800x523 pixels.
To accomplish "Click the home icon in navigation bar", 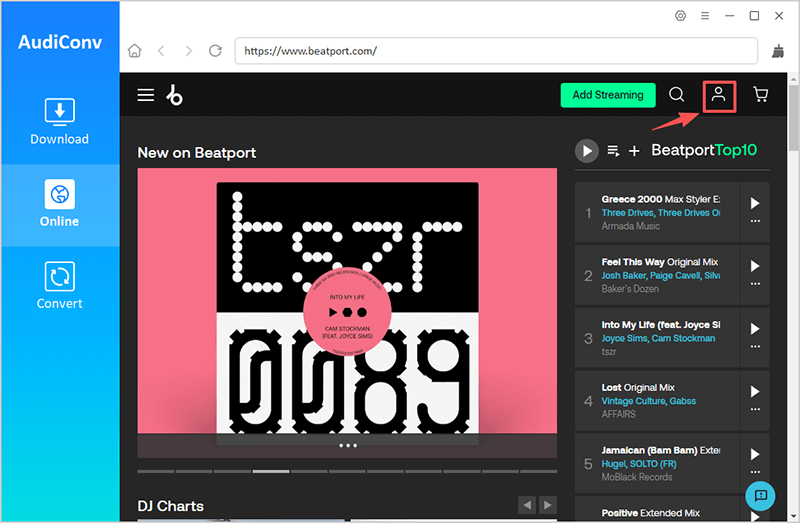I will 135,51.
